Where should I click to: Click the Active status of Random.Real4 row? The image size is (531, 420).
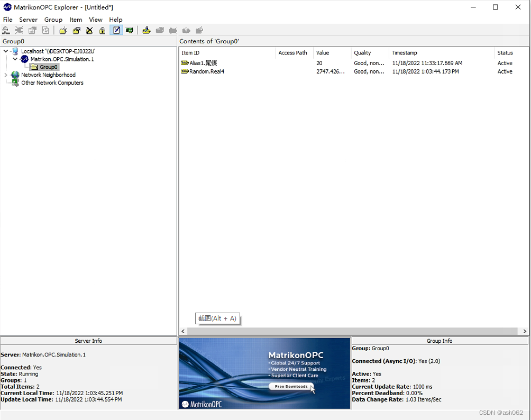[x=505, y=71]
